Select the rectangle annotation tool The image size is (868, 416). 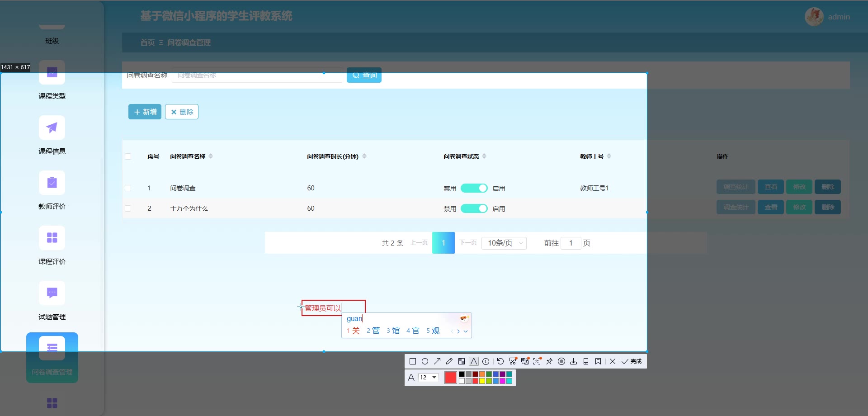click(412, 361)
